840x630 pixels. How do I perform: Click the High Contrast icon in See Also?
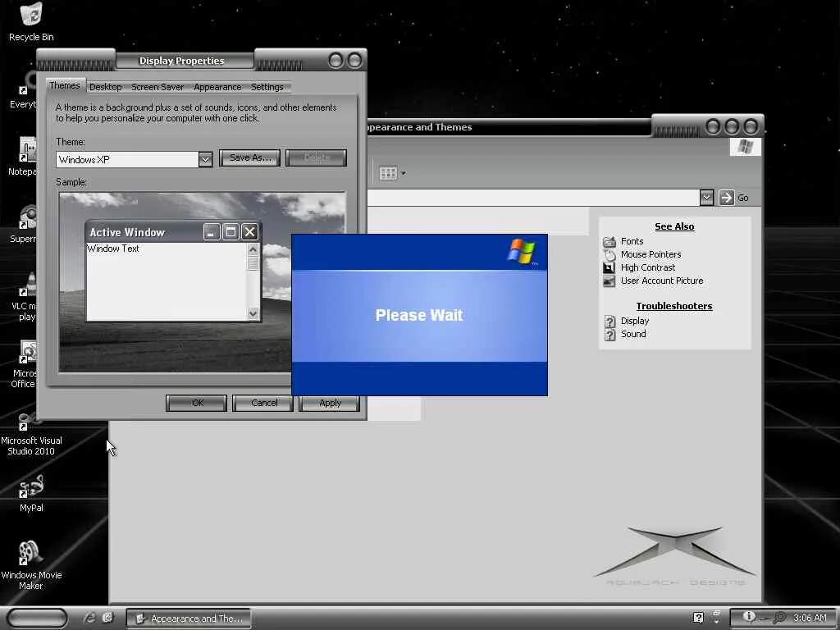(609, 267)
